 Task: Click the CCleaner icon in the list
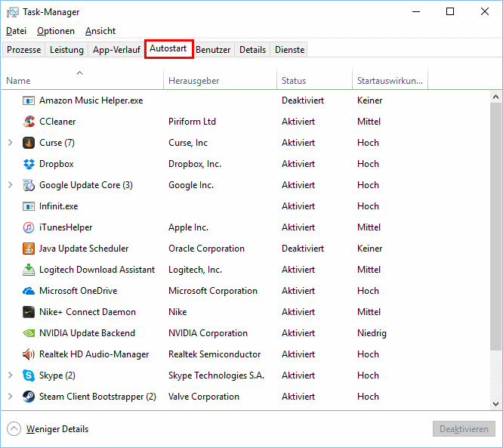click(x=29, y=122)
